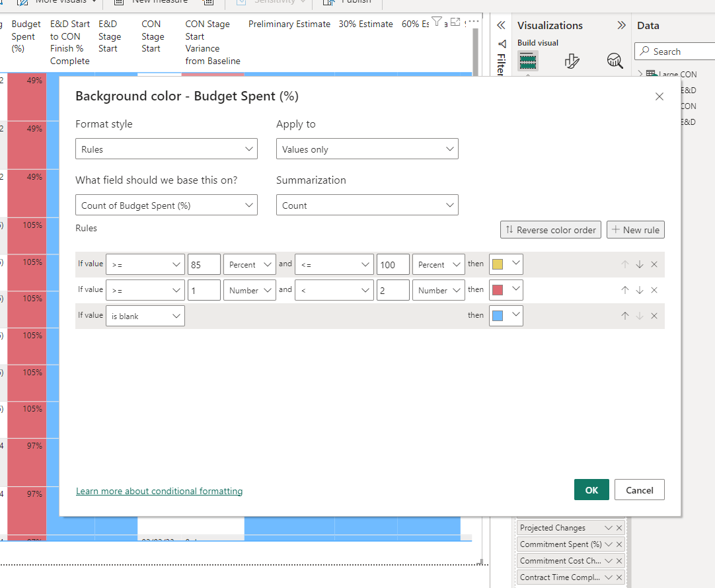Viewport: 715px width, 588px height.
Task: Open the blue color swatch for is blank rule
Action: (x=506, y=315)
